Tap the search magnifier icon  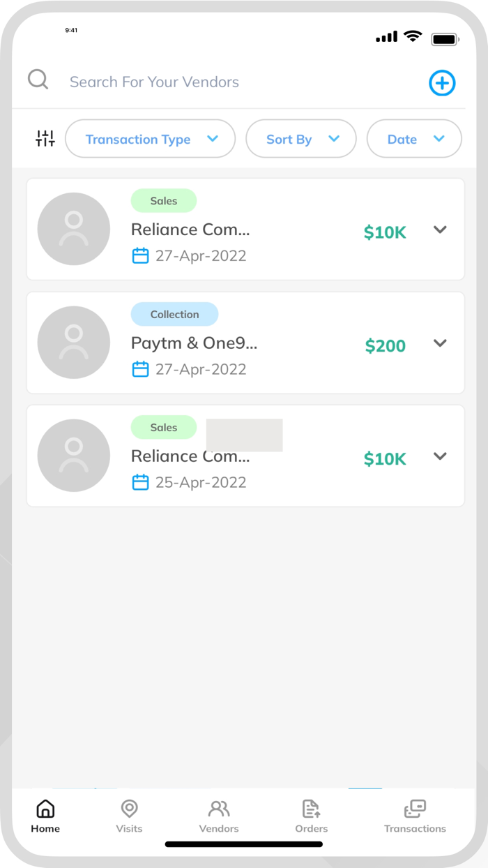[38, 80]
